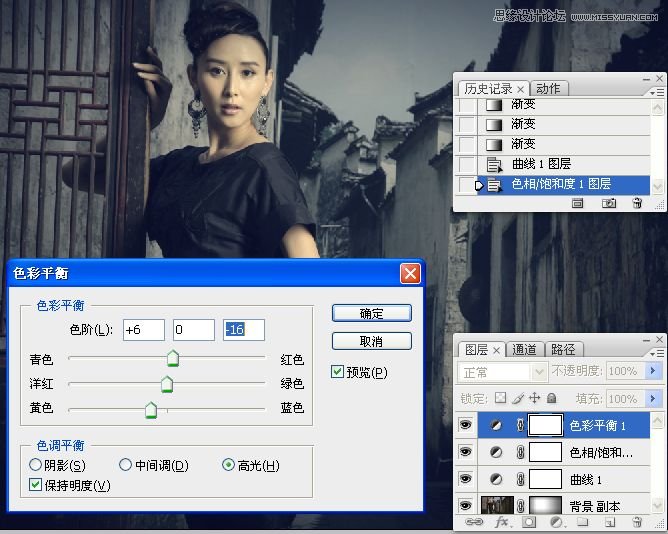Screen dimensions: 668x534
Task: Create a new layer icon
Action: pos(610,522)
